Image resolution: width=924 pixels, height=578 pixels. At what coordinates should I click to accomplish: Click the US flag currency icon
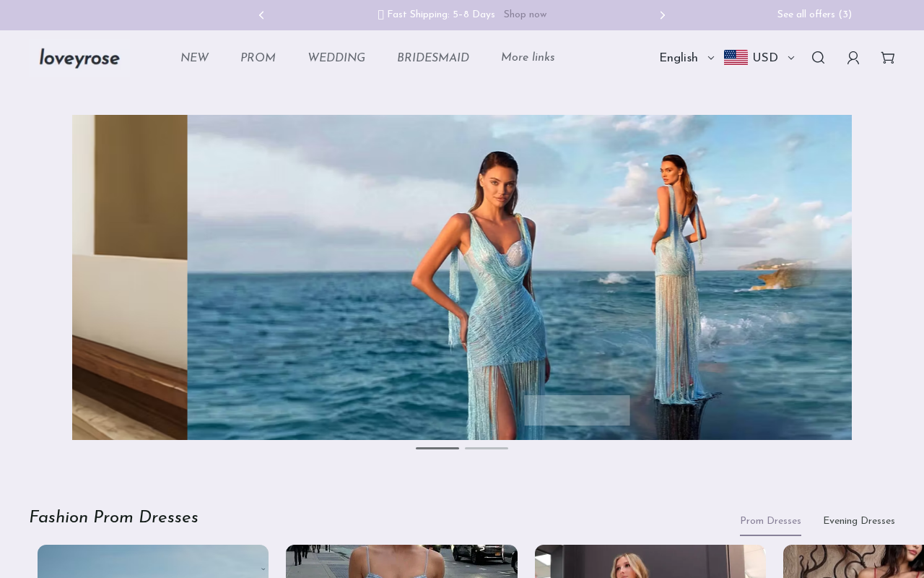[736, 58]
